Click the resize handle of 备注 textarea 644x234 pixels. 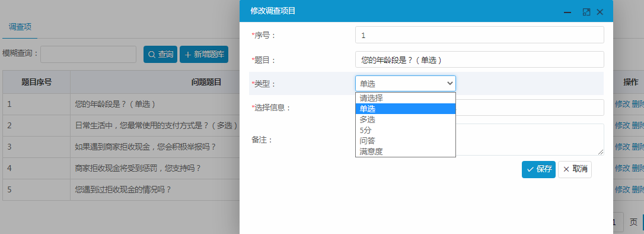click(x=601, y=152)
